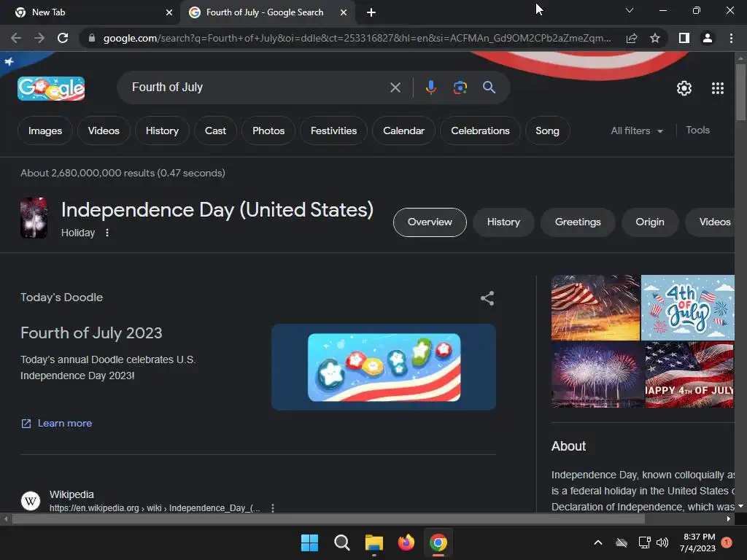747x560 pixels.
Task: Select the Cast filter chip
Action: tap(215, 131)
